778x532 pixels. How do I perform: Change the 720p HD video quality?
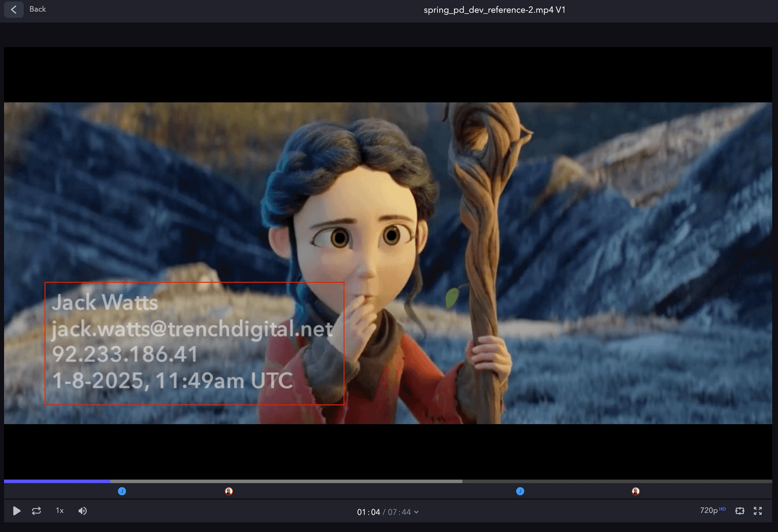[713, 510]
